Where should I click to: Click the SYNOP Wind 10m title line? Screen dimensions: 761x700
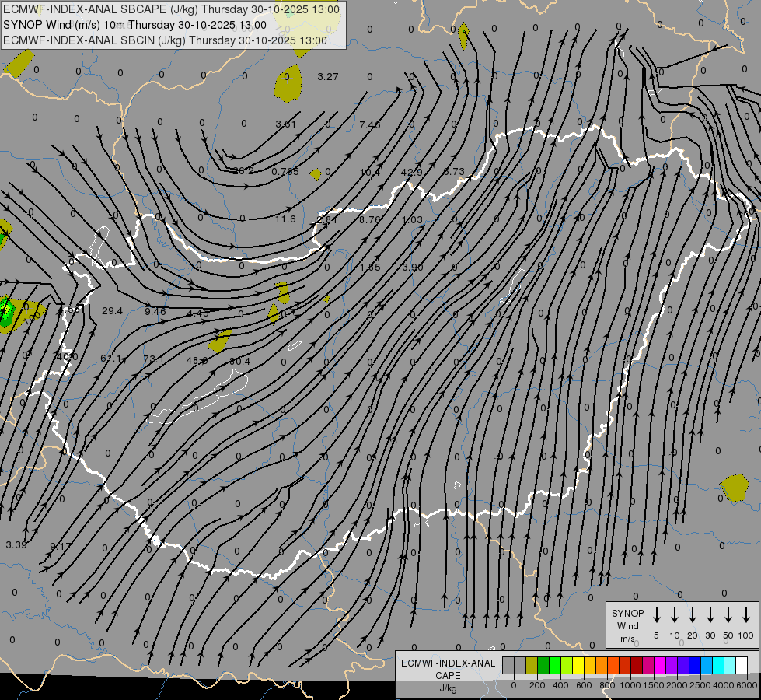tap(135, 25)
